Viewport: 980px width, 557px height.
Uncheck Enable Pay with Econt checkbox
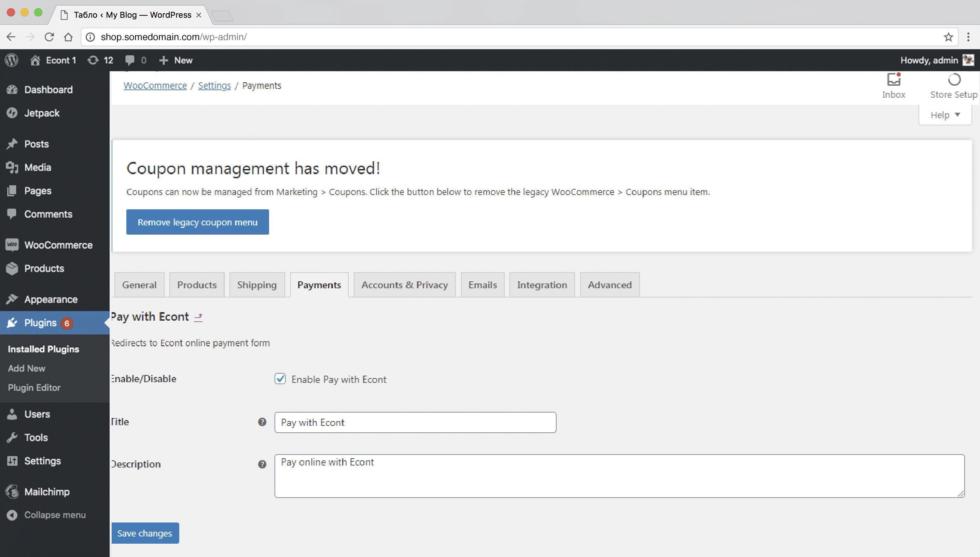(x=280, y=379)
